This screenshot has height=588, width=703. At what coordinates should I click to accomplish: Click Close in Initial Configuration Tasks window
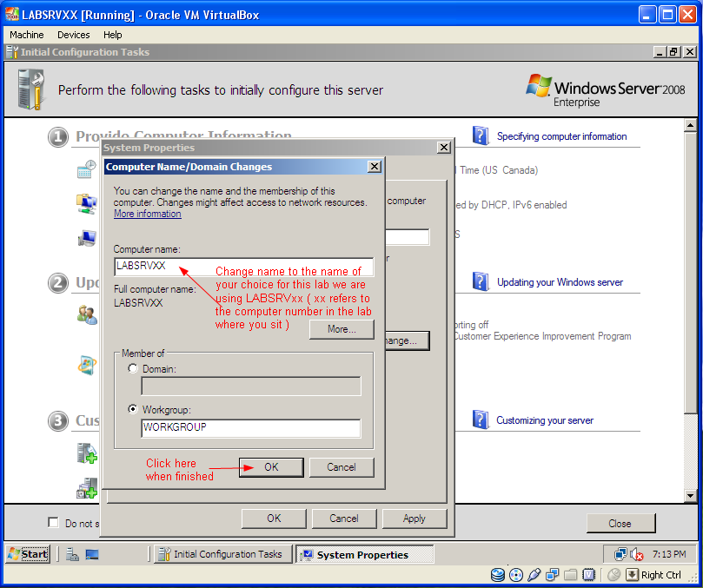coord(620,524)
